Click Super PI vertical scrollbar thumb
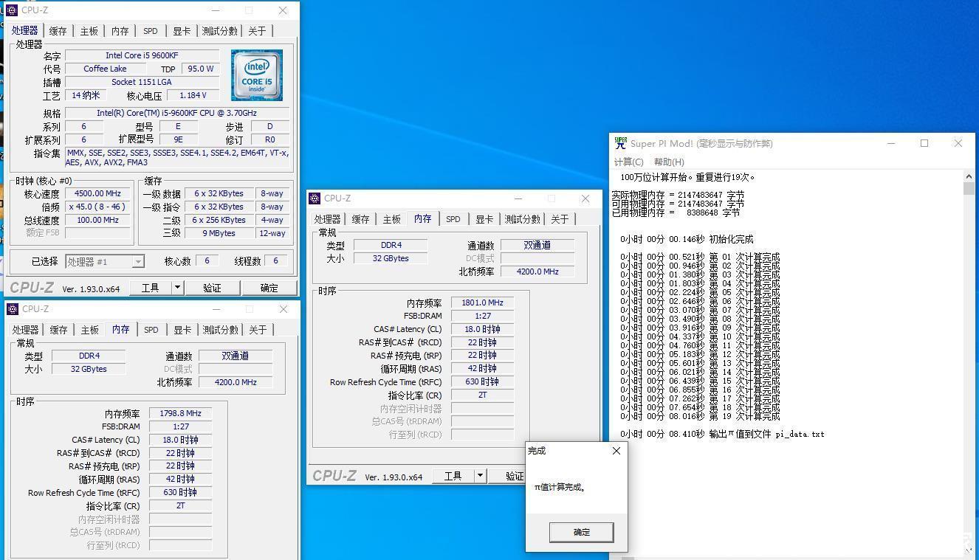Screen dimensions: 979x560 [969, 189]
